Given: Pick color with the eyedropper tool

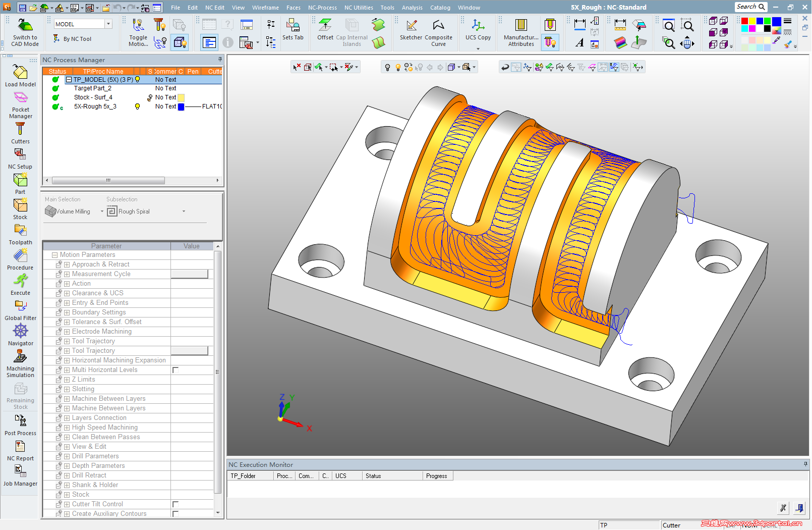Looking at the screenshot, I should coord(777,40).
